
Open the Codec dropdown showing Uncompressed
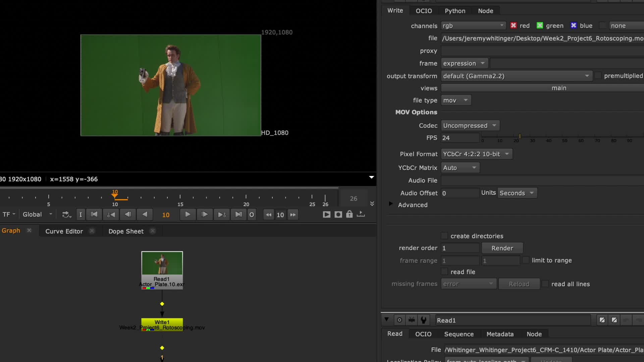470,125
